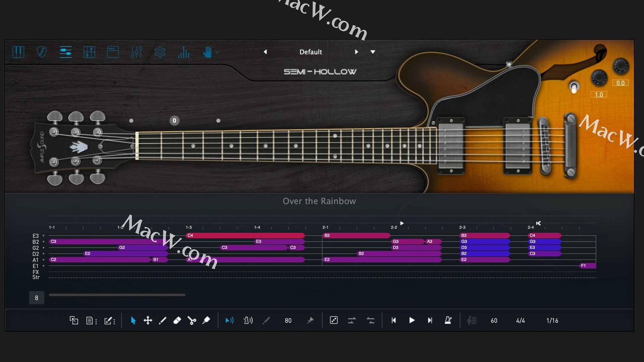Select the F1 note on the E1 string
Viewport: 644px width, 362px height.
click(588, 266)
